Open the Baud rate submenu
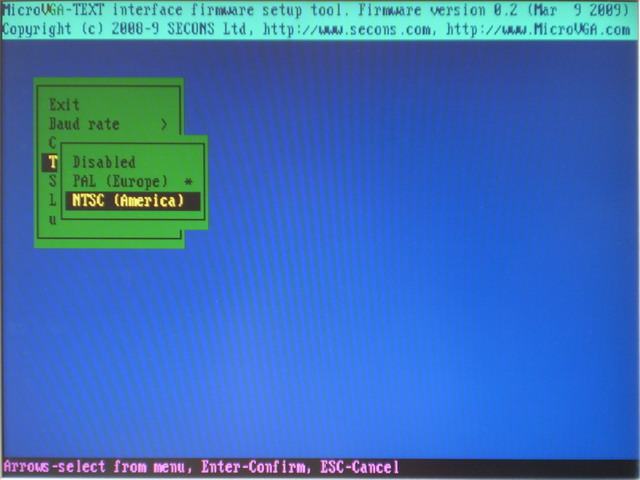The image size is (640, 480). click(108, 124)
